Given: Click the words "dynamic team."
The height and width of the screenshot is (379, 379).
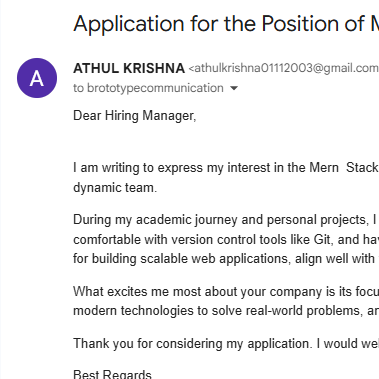Looking at the screenshot, I should tap(115, 187).
